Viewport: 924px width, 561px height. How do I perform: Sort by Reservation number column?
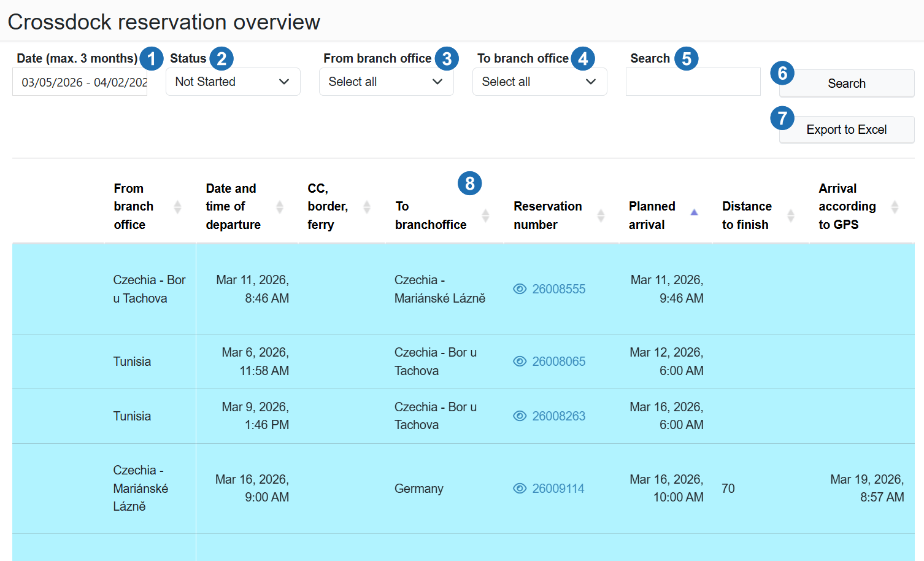pyautogui.click(x=601, y=215)
